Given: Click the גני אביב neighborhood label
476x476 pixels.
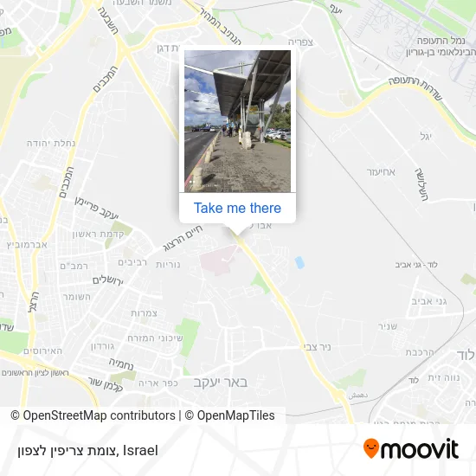Looking at the screenshot, I should 429,301.
